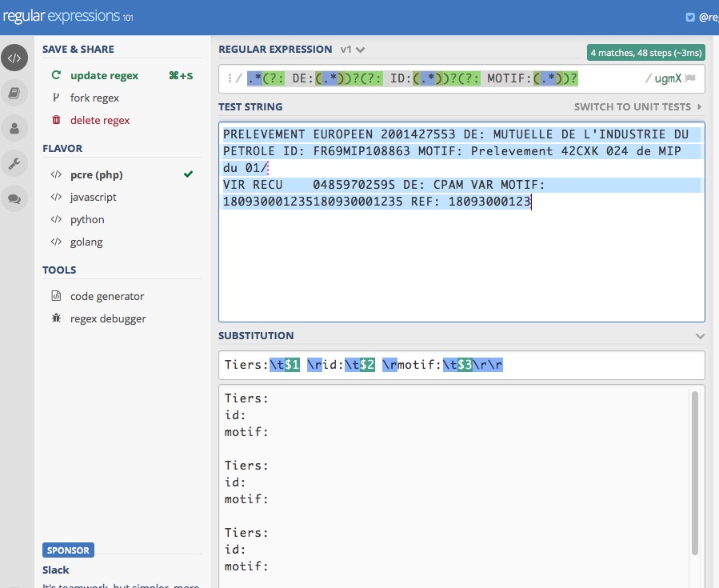This screenshot has width=719, height=588.
Task: Click the delete regex trash icon
Action: point(56,120)
